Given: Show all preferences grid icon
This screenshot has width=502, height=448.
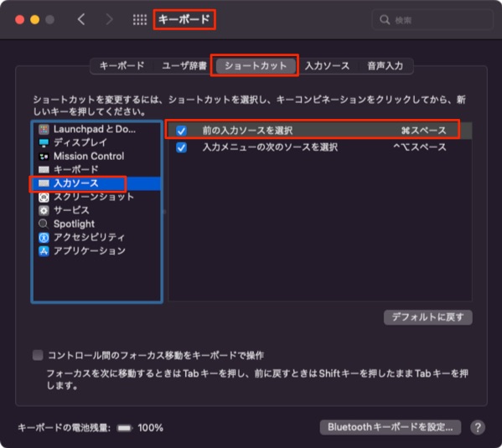Looking at the screenshot, I should [140, 19].
